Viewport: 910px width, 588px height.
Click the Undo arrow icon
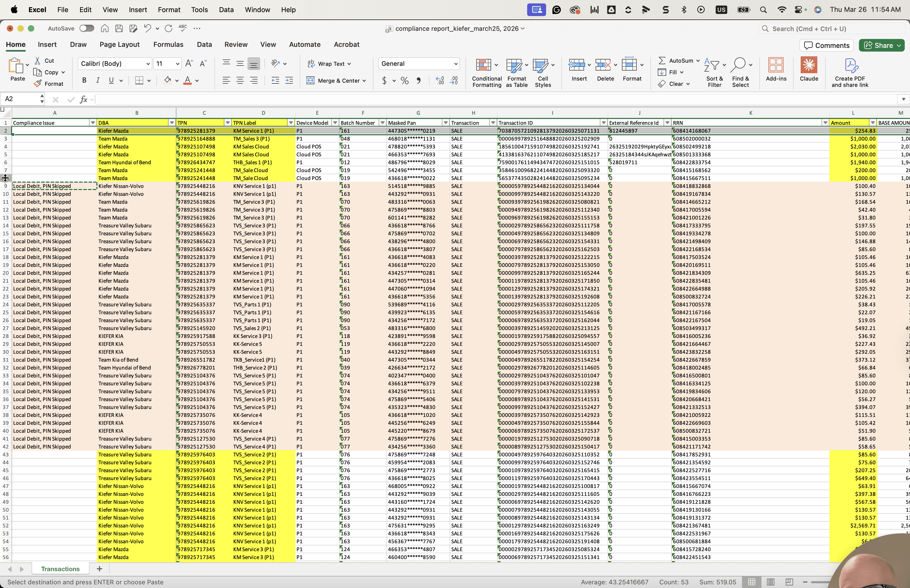point(147,28)
